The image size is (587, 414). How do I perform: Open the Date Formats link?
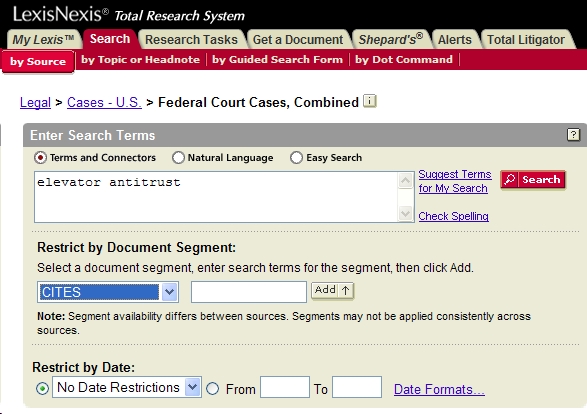439,389
